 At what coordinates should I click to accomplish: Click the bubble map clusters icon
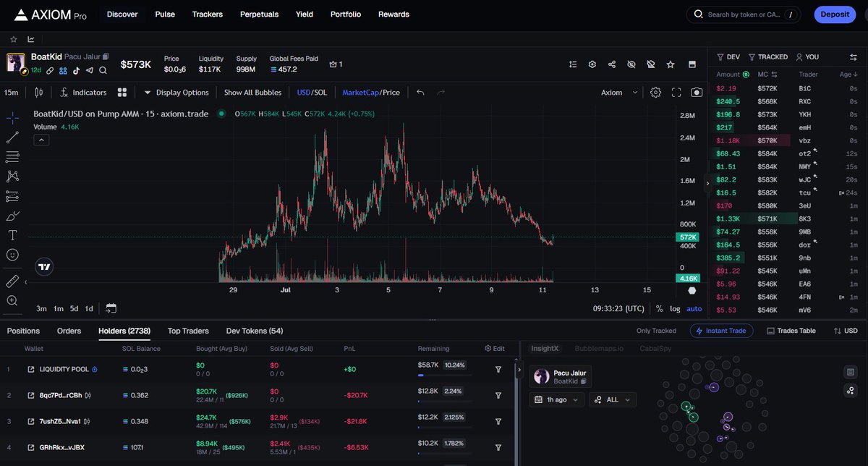[851, 391]
